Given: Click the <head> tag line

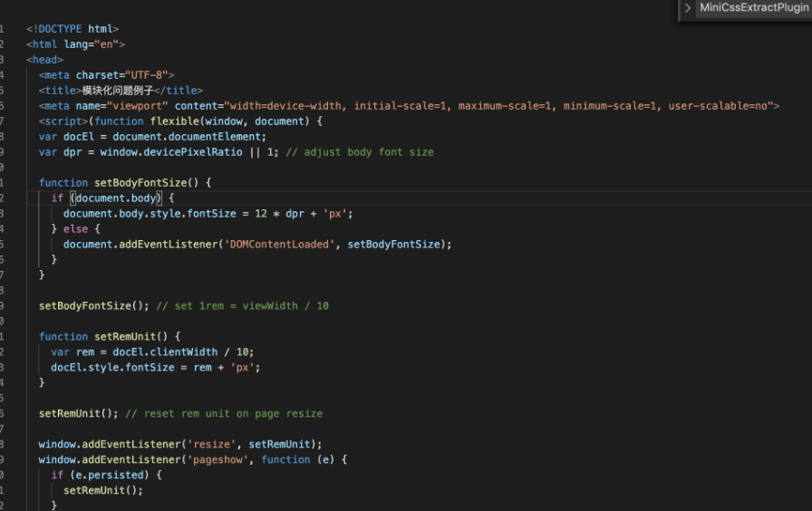Looking at the screenshot, I should [44, 60].
